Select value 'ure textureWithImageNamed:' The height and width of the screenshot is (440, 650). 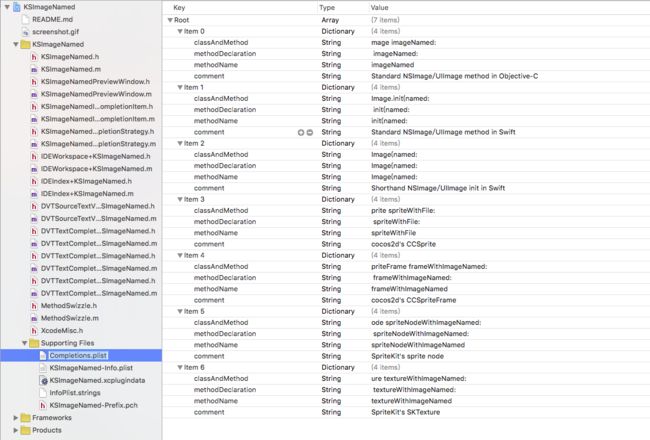pyautogui.click(x=419, y=378)
